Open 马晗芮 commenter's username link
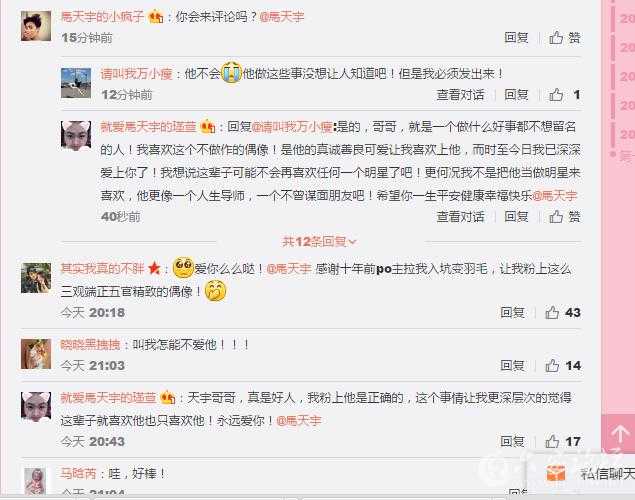The width and height of the screenshot is (635, 500). coord(78,473)
